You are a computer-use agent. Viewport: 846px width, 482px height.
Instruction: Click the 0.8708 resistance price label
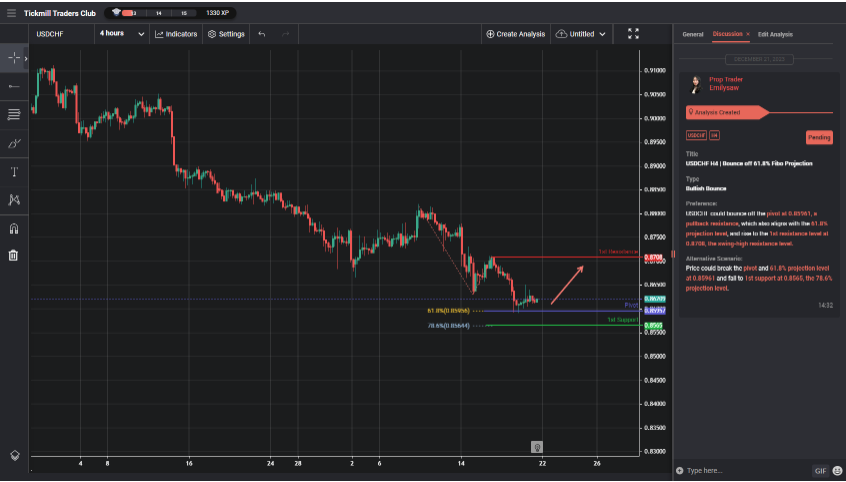(654, 257)
